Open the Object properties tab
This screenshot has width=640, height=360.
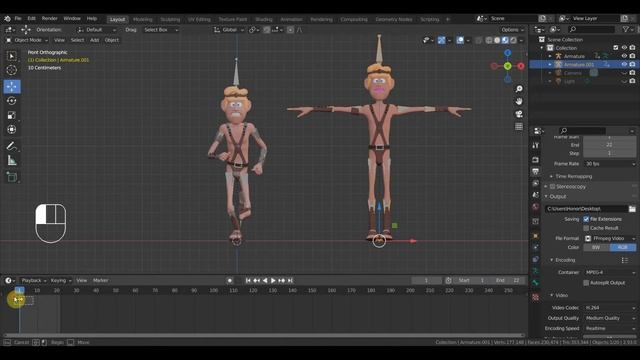coord(536,236)
